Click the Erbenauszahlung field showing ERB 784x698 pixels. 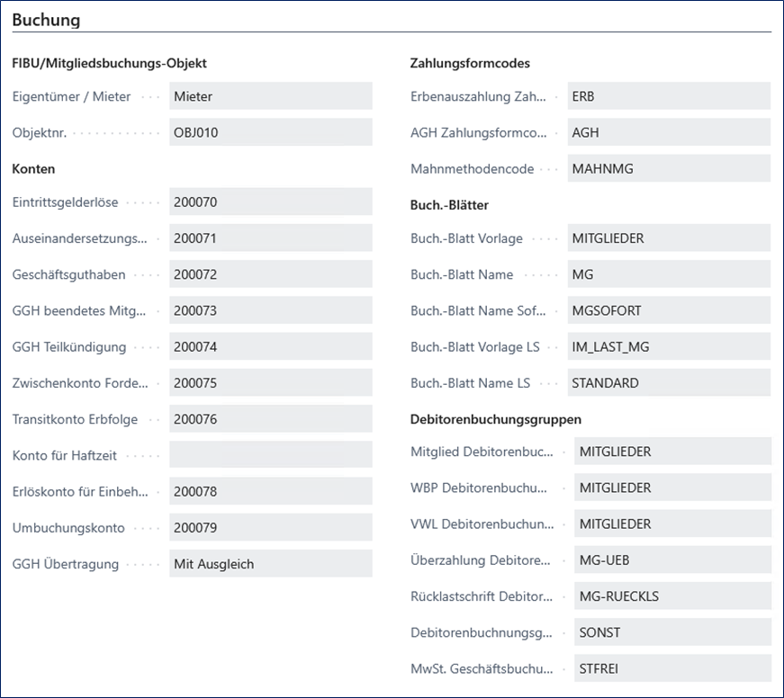668,96
